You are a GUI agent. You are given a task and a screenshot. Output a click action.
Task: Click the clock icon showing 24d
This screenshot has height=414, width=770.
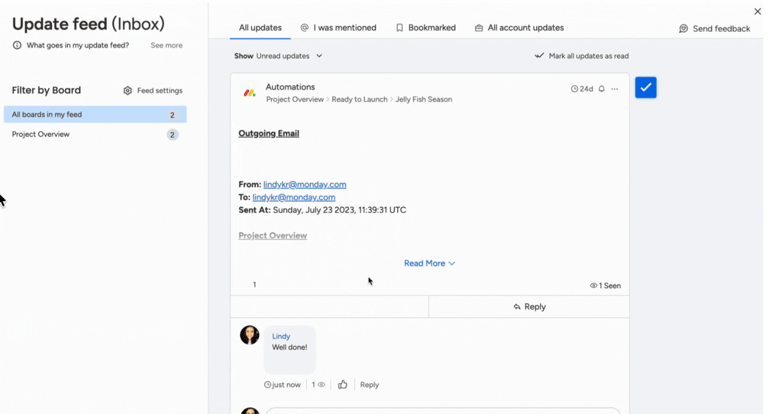pyautogui.click(x=574, y=89)
